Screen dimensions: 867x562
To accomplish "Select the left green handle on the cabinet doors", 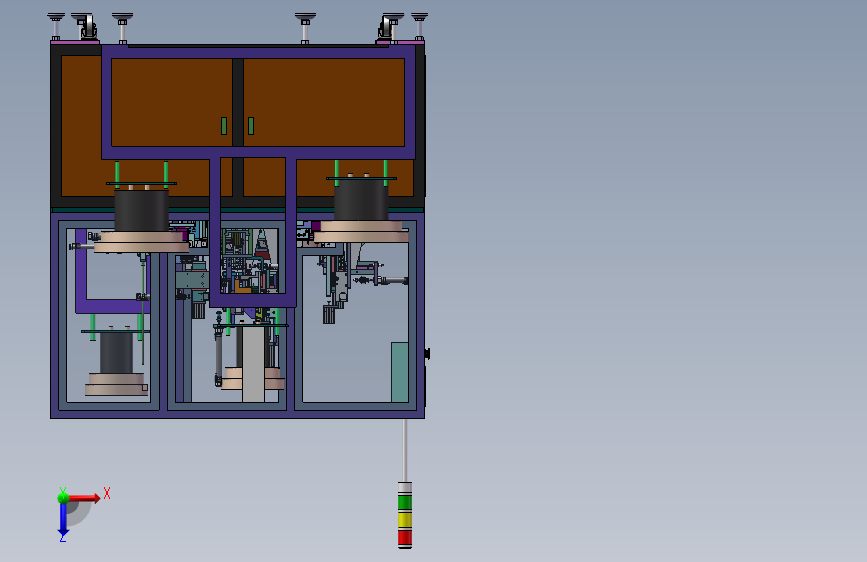I will coord(224,126).
